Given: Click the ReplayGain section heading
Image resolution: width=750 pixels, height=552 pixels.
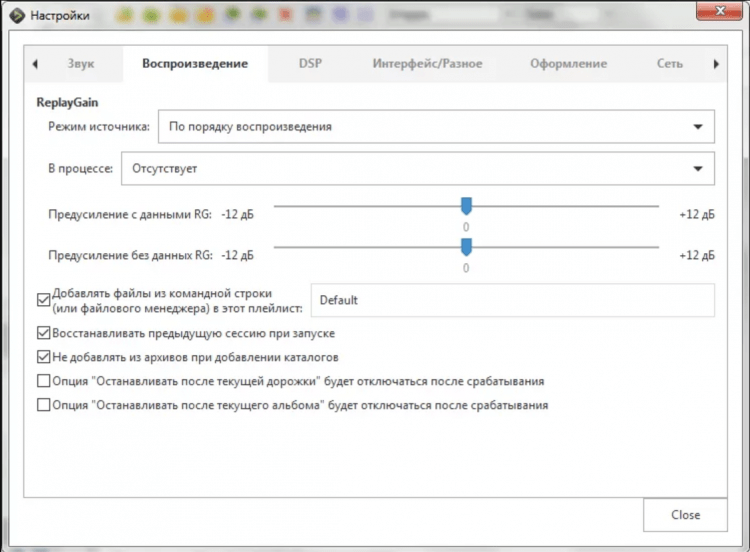Looking at the screenshot, I should [67, 102].
